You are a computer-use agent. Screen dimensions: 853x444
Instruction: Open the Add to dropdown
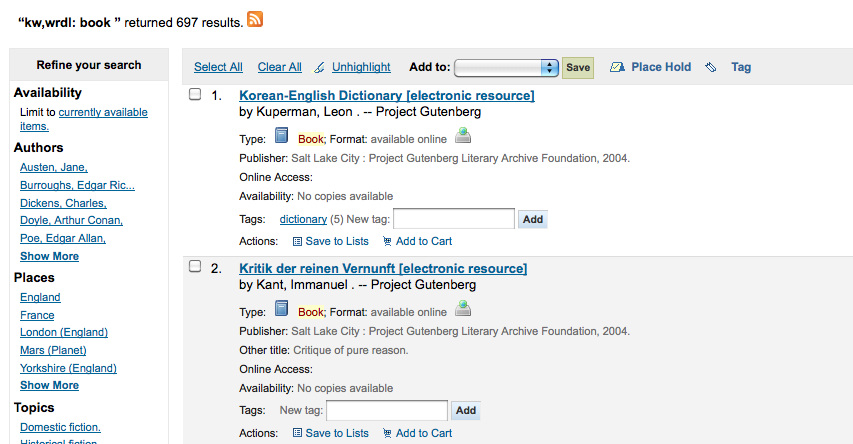[x=506, y=67]
